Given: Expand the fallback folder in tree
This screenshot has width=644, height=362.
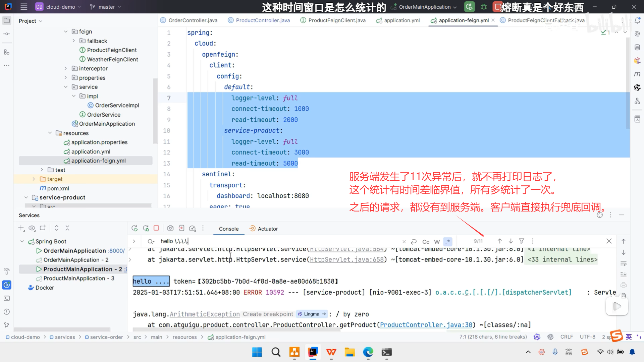Looking at the screenshot, I should tap(74, 41).
